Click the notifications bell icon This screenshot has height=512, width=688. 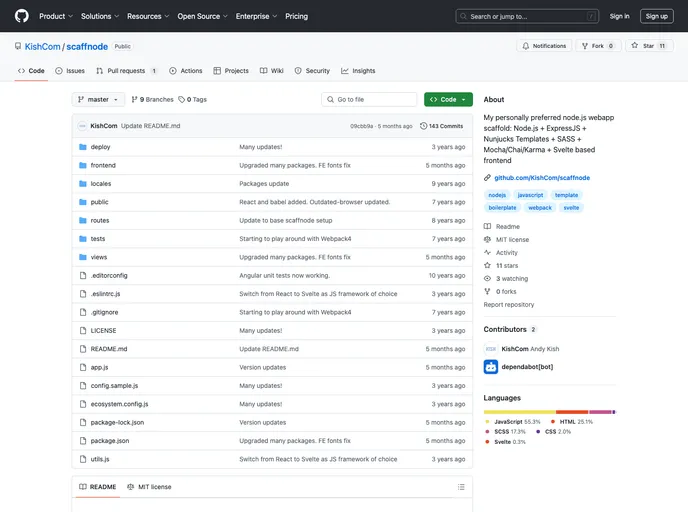pos(526,46)
